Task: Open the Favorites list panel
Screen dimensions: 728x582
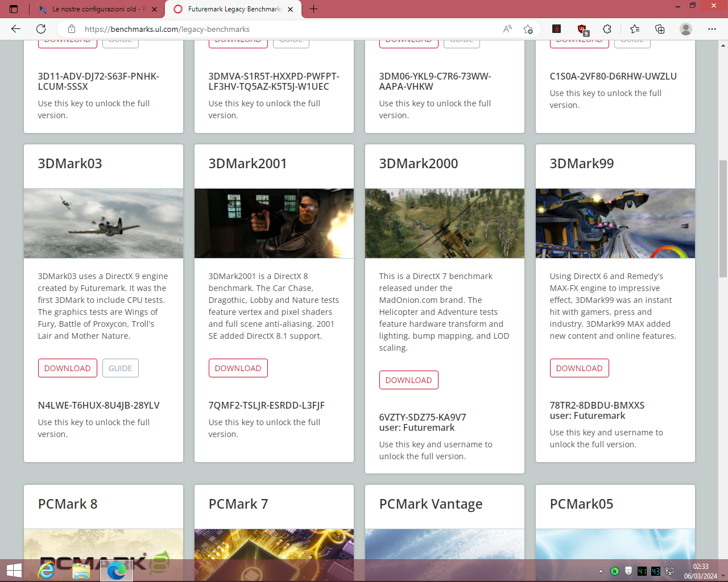Action: pyautogui.click(x=635, y=29)
